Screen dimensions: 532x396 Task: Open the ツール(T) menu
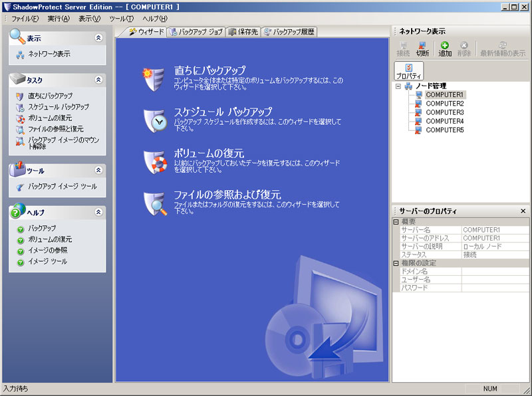pos(122,19)
